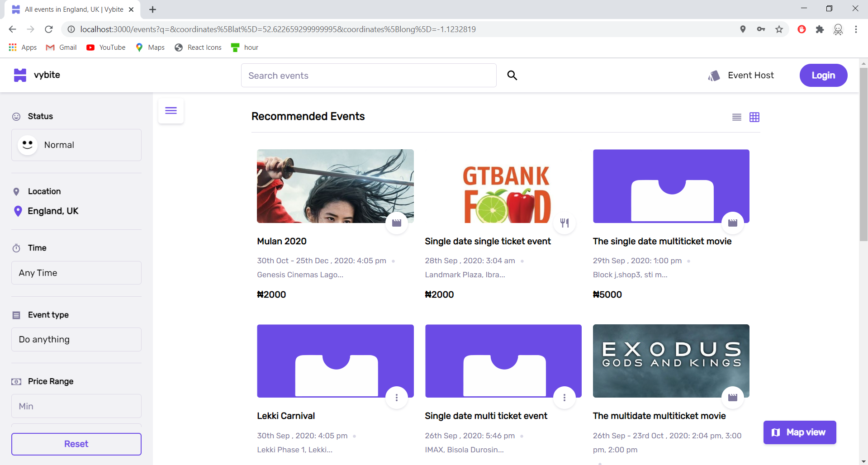Click the browser address bar URL

278,29
